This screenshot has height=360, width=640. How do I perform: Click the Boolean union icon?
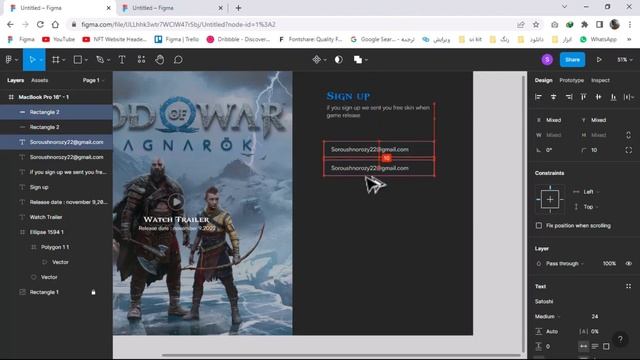coord(358,60)
